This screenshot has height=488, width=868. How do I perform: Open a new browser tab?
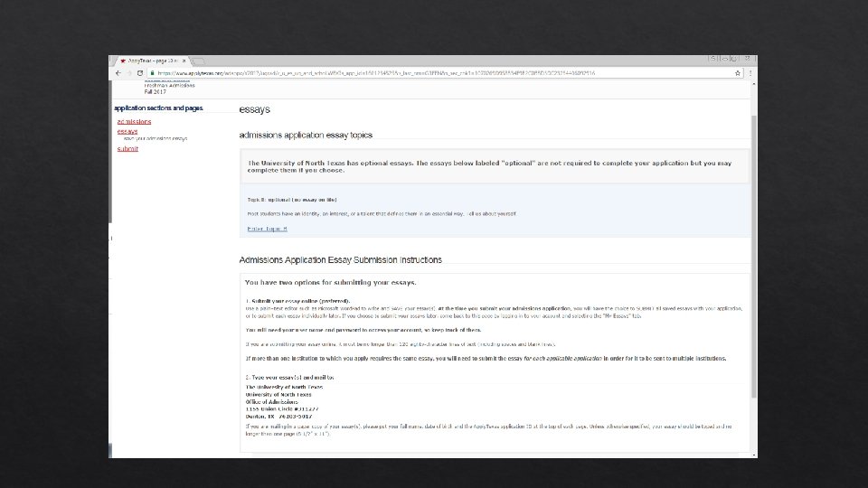tap(198, 61)
